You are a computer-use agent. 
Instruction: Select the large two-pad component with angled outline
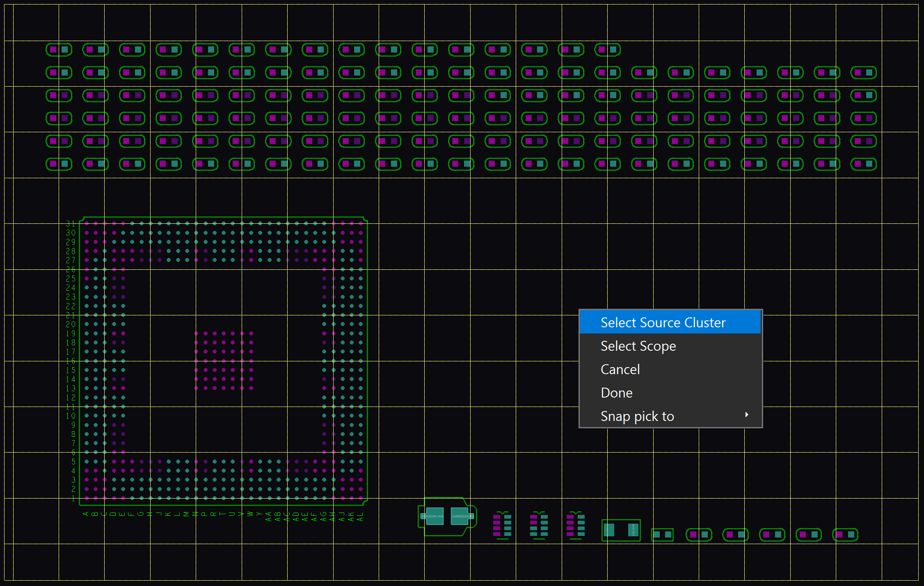tap(447, 516)
